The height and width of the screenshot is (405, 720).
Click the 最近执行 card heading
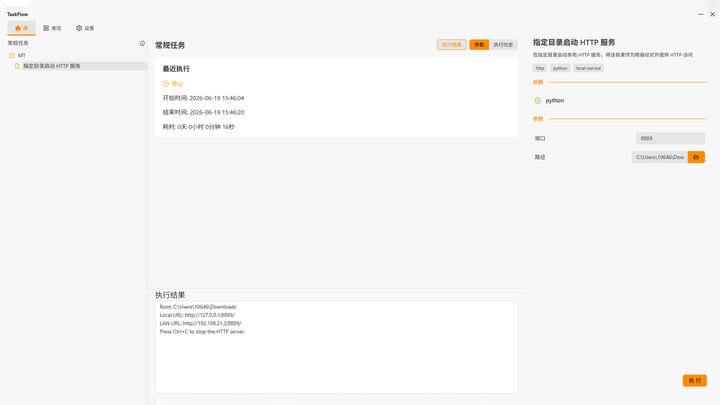click(176, 69)
